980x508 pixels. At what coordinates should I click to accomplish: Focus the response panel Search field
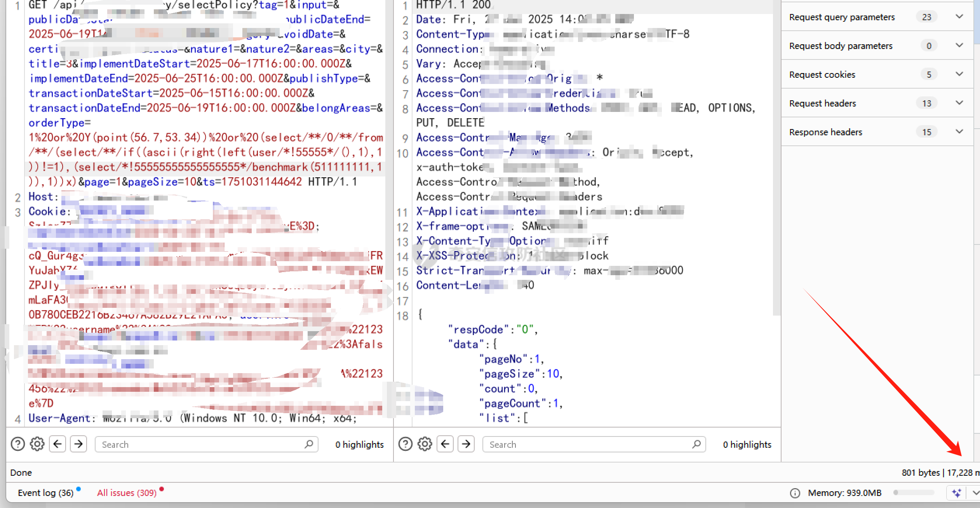coord(594,444)
